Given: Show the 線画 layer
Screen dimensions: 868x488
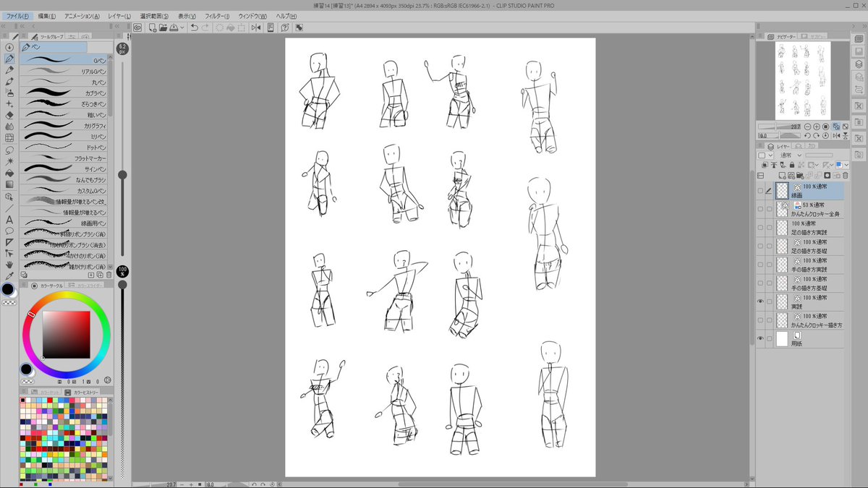Looking at the screenshot, I should coord(760,191).
